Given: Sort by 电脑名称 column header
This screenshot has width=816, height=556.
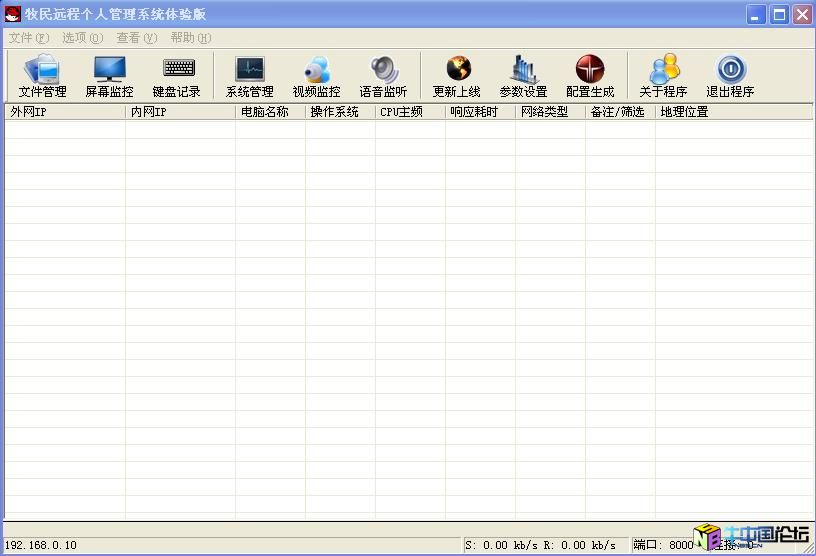Looking at the screenshot, I should pos(270,112).
